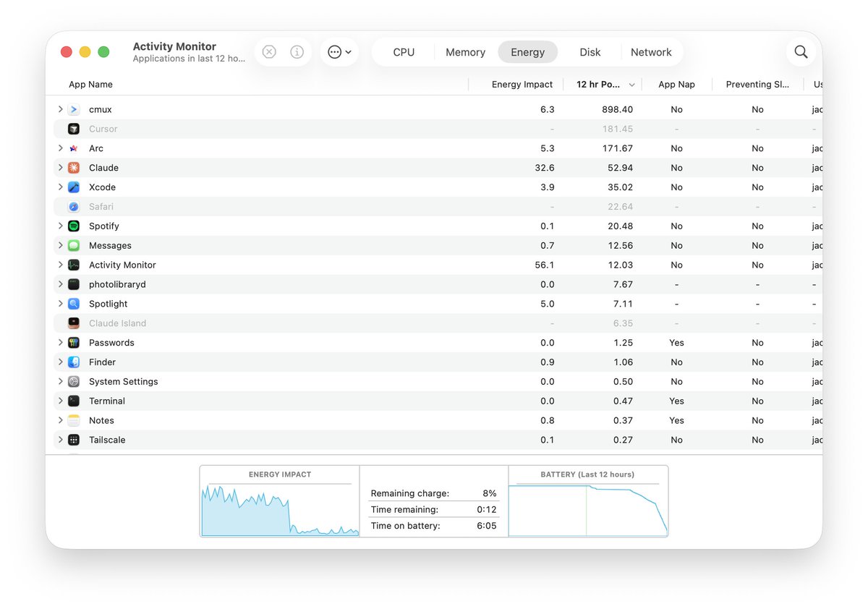Switch to the Network tab
This screenshot has width=868, height=609.
tap(651, 52)
